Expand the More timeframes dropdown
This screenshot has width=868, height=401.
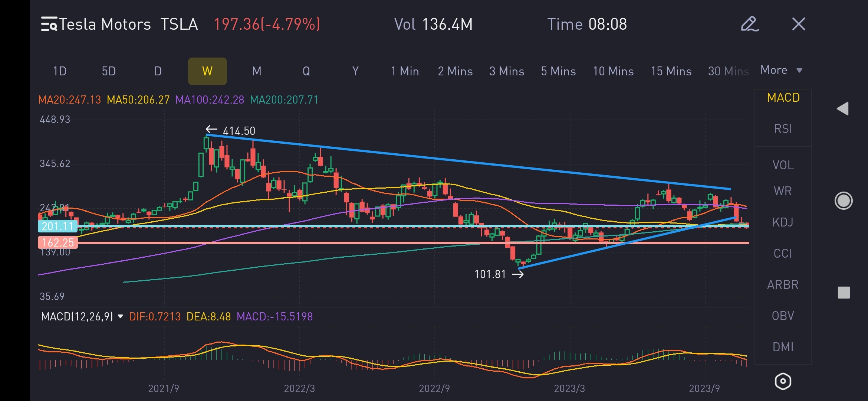(x=781, y=70)
